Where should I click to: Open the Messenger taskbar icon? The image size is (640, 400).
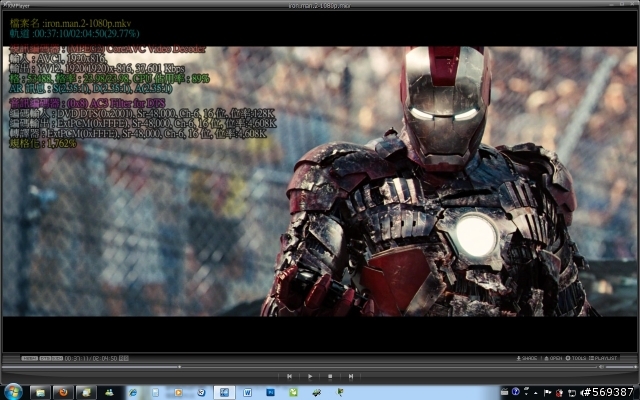coord(109,393)
